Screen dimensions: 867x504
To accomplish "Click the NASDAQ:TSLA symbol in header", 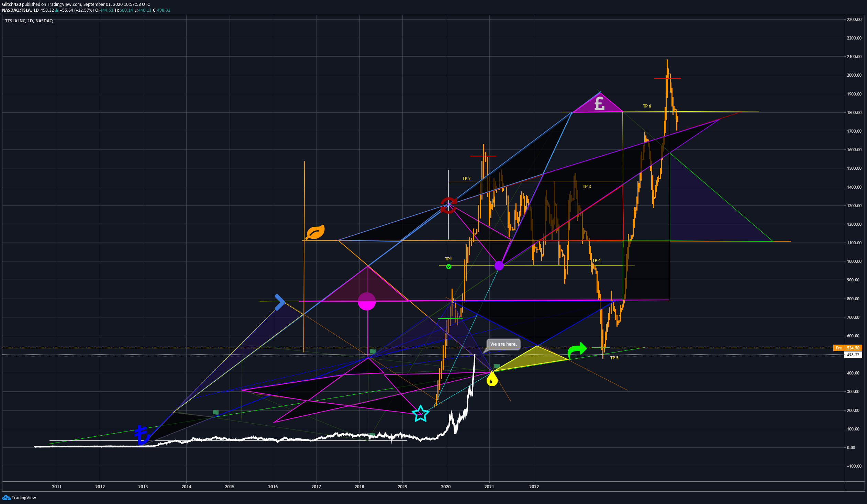I will (16, 10).
